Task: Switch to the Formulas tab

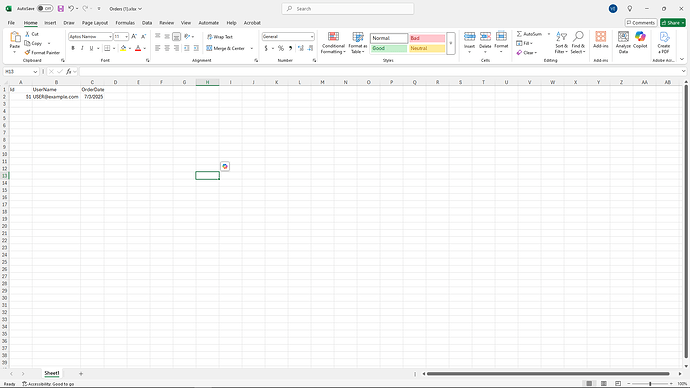Action: [x=125, y=23]
